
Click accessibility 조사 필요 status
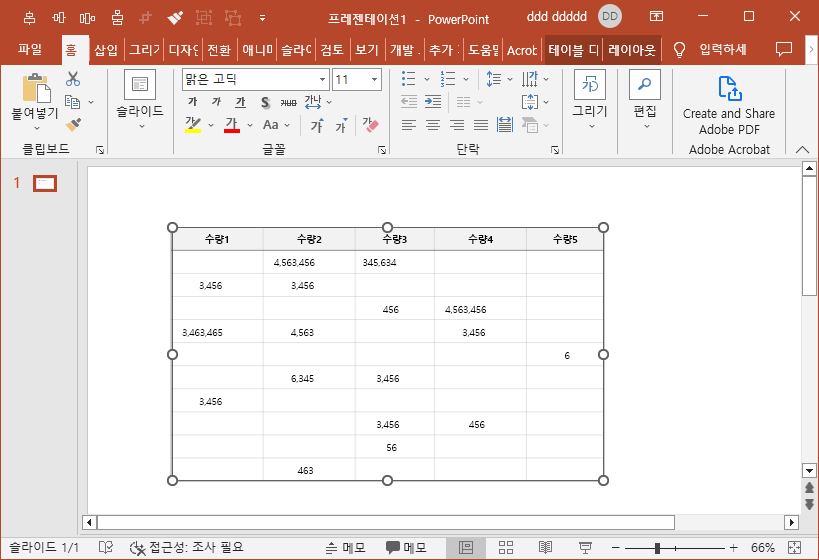(187, 547)
